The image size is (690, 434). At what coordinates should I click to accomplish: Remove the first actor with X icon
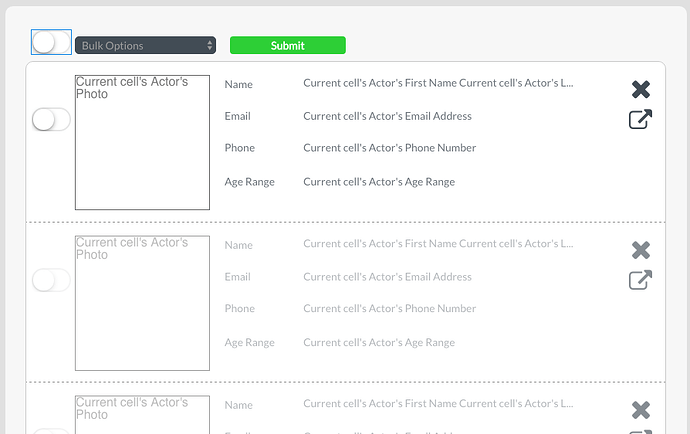click(641, 89)
